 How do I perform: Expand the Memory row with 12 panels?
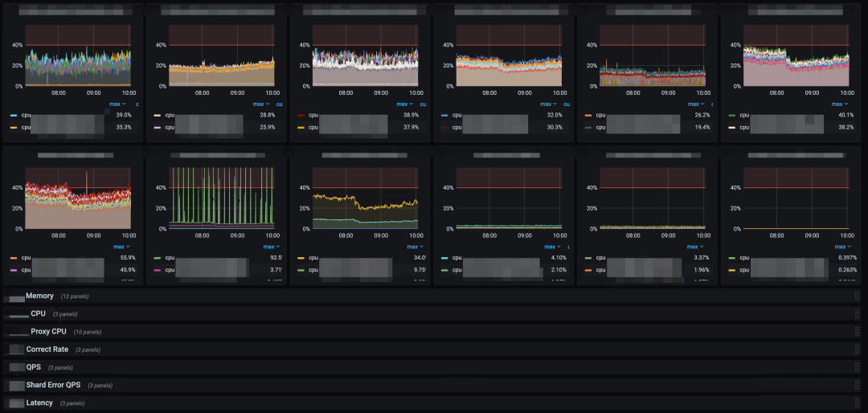point(39,296)
